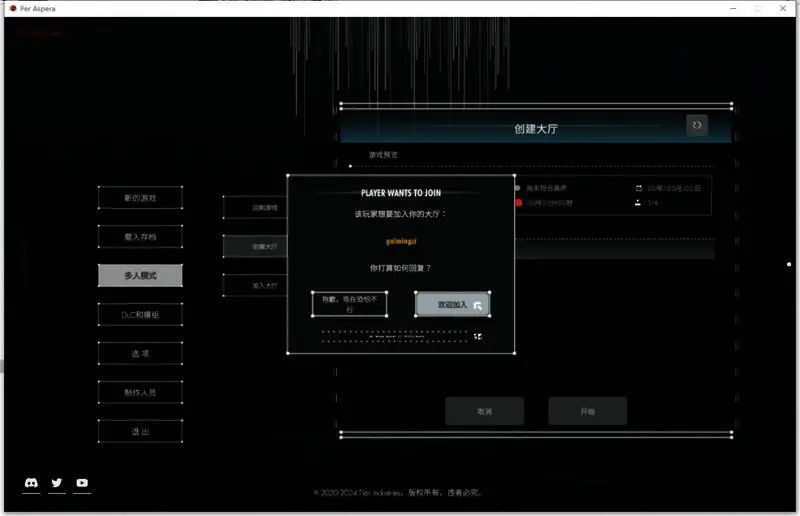Open DLC和模组 menu entry
Viewport: 800px width, 516px height.
pos(140,315)
